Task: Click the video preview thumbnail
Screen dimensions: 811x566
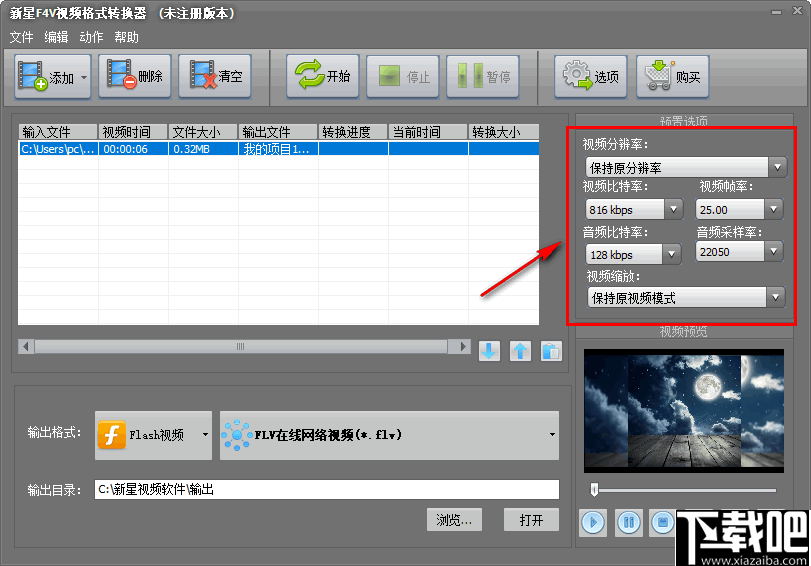Action: 684,411
